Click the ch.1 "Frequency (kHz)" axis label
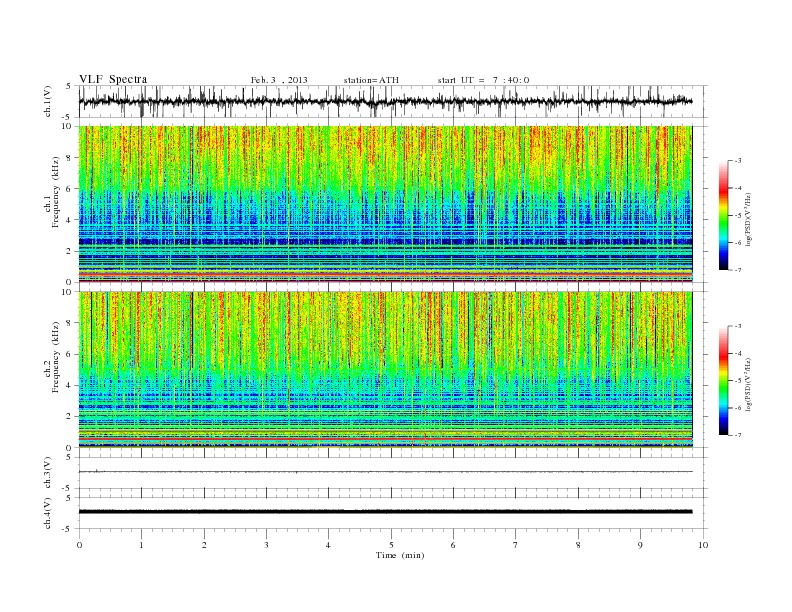 (56, 192)
